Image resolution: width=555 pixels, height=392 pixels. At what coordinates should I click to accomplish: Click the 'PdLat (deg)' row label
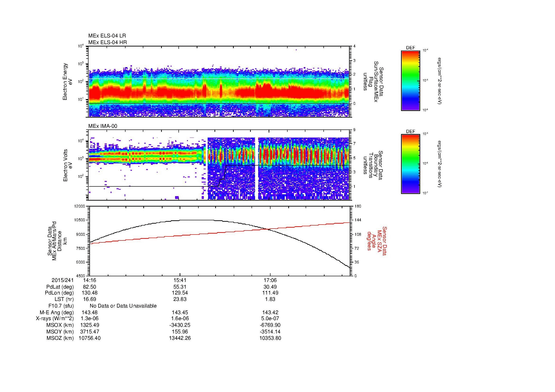[x=60, y=287]
